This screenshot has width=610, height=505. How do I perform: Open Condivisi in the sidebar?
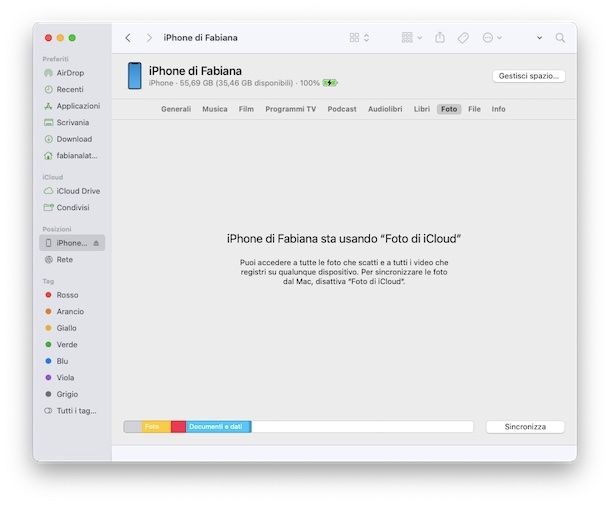[72, 207]
